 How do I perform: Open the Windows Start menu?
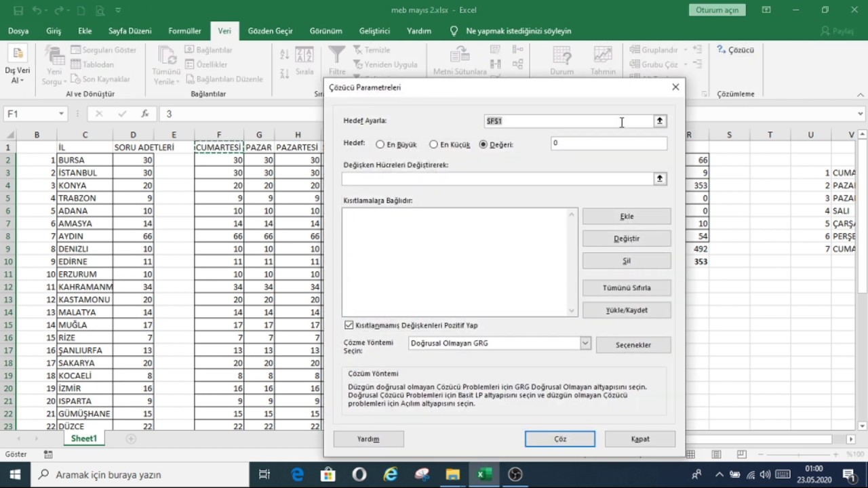[15, 474]
